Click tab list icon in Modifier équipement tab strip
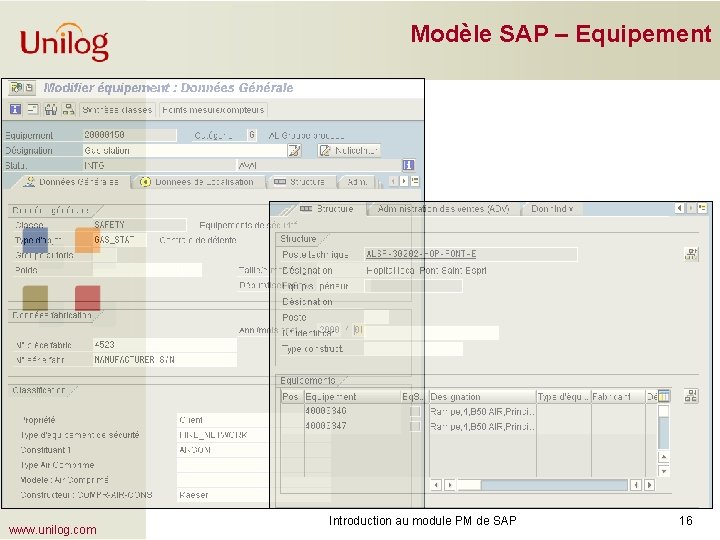The width and height of the screenshot is (720, 540). click(x=415, y=181)
